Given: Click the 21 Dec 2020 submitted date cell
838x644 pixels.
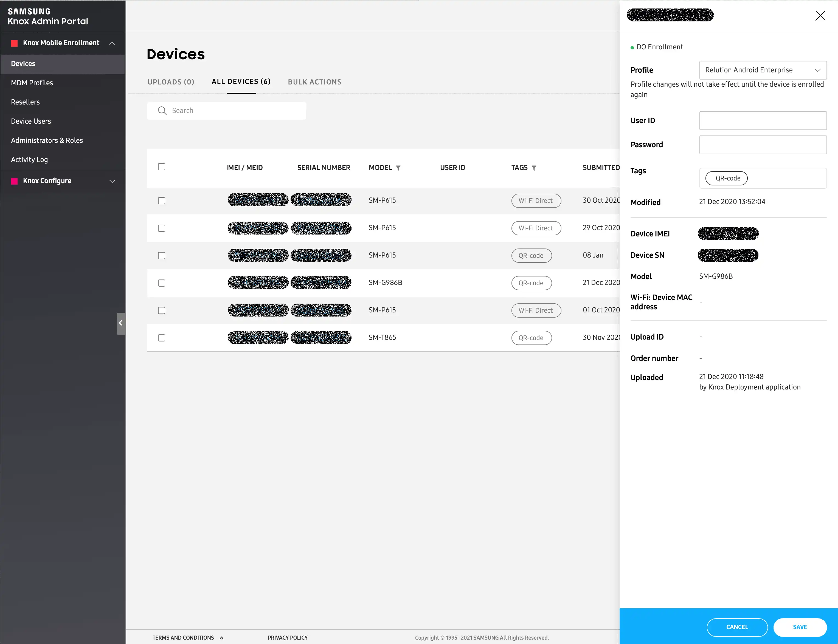Looking at the screenshot, I should click(601, 283).
